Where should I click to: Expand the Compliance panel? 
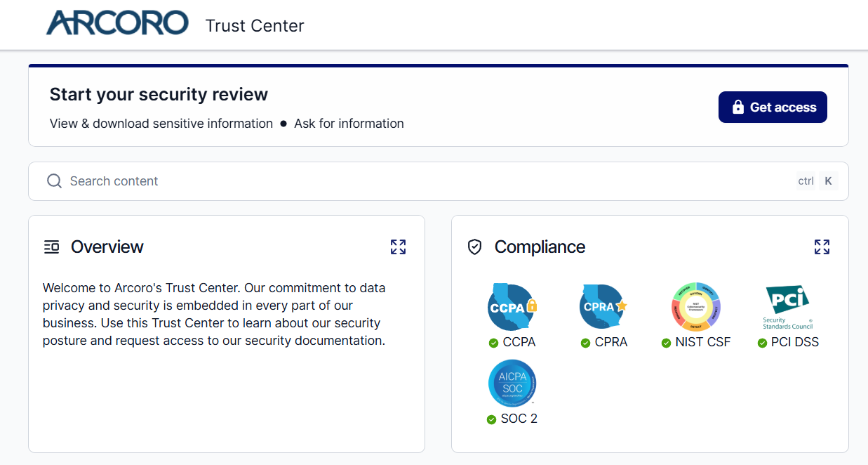pyautogui.click(x=822, y=247)
